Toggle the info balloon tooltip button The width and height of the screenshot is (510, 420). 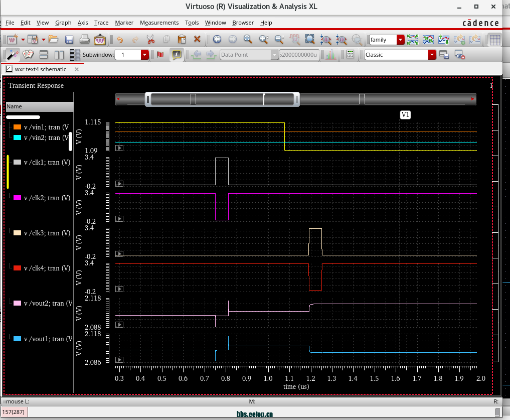177,55
